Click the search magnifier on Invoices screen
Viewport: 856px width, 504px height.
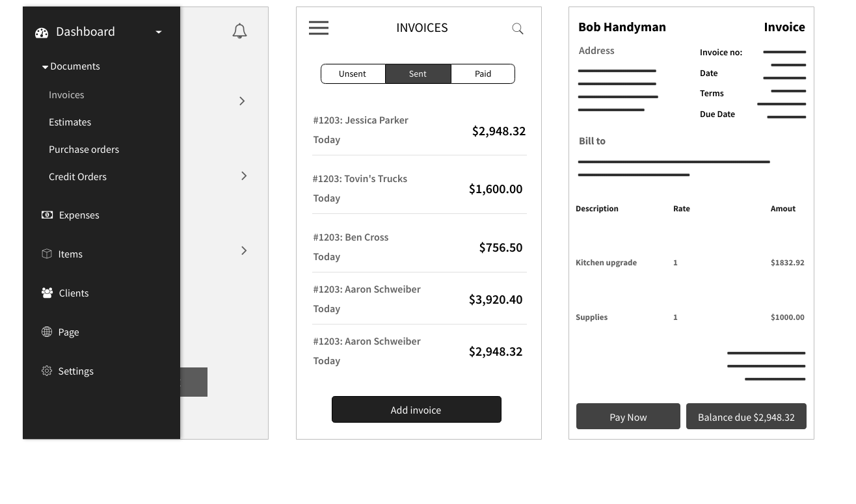[518, 29]
